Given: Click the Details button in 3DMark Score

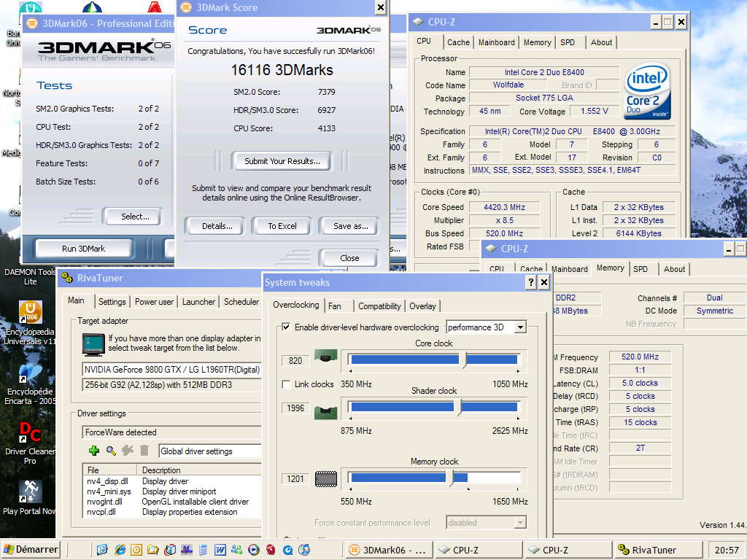Looking at the screenshot, I should pyautogui.click(x=217, y=226).
